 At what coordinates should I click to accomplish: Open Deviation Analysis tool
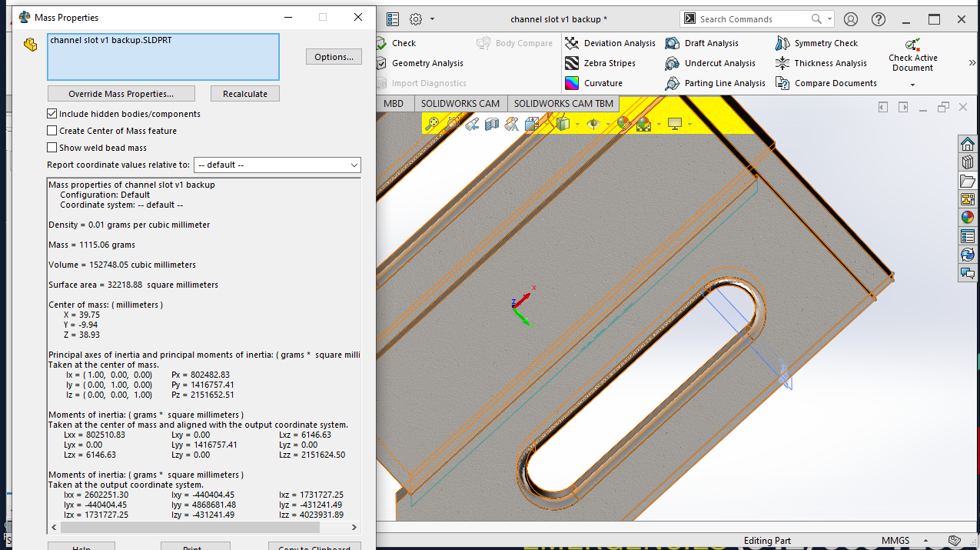click(610, 43)
